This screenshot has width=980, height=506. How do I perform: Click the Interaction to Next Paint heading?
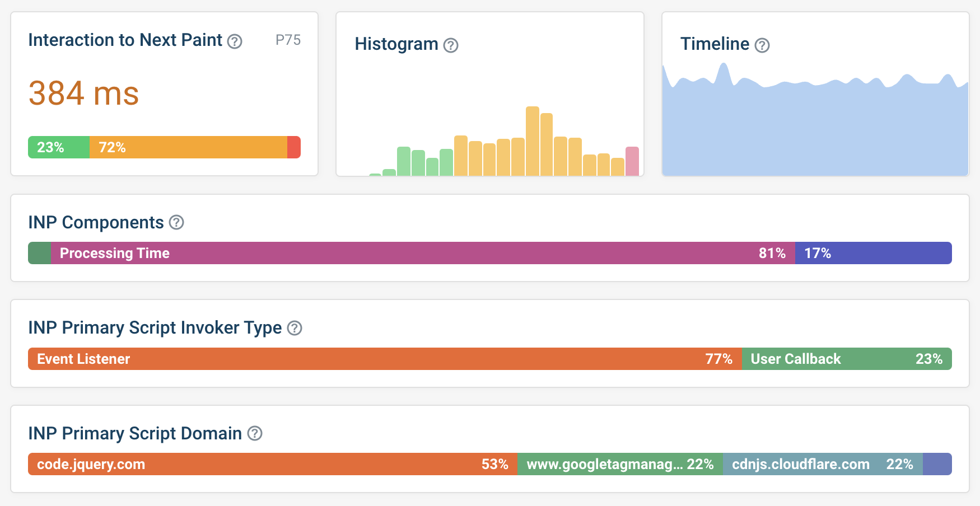pos(125,40)
